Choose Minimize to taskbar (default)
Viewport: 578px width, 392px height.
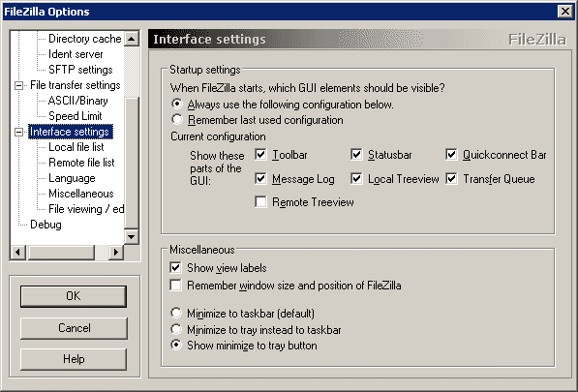click(176, 314)
